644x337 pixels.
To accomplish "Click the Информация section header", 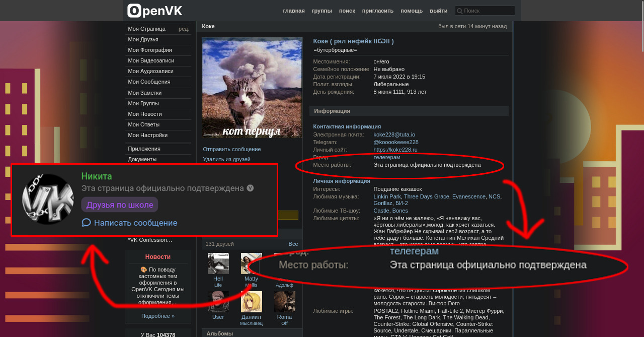I will click(x=409, y=111).
